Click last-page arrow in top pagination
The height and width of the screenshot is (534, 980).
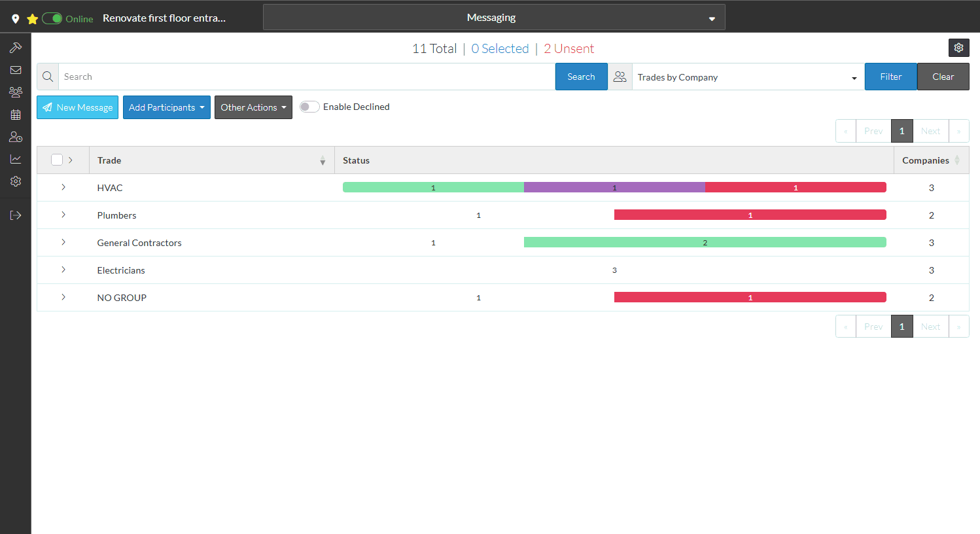pos(958,131)
